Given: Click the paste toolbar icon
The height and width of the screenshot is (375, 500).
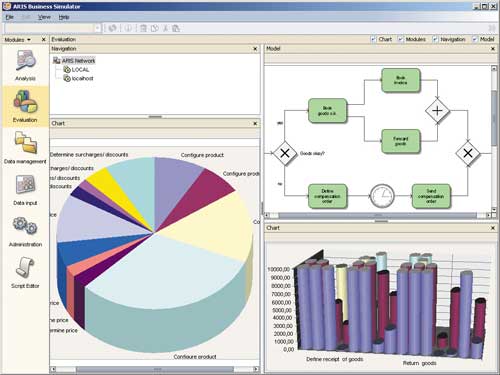Looking at the screenshot, I should click(x=176, y=28).
